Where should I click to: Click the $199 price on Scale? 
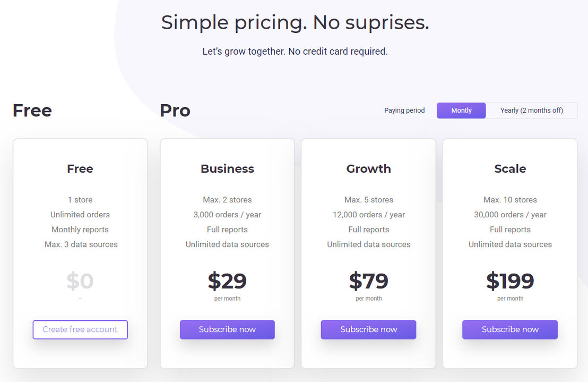(x=510, y=281)
